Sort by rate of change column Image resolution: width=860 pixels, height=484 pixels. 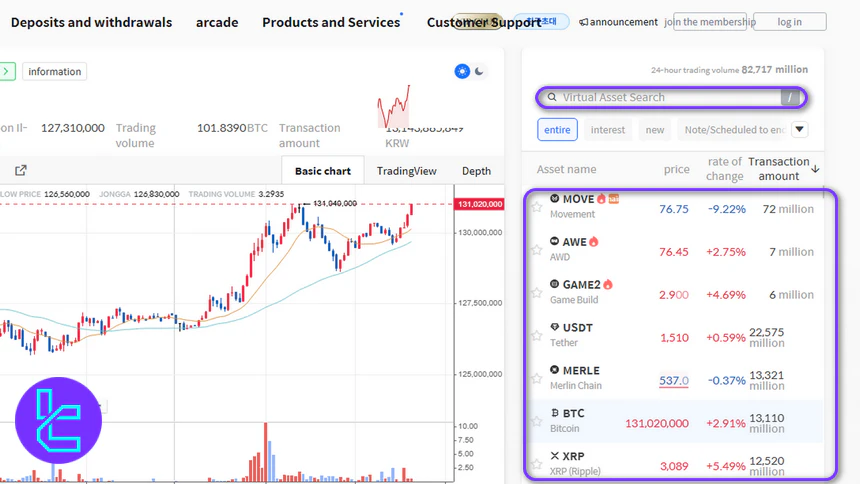point(725,169)
